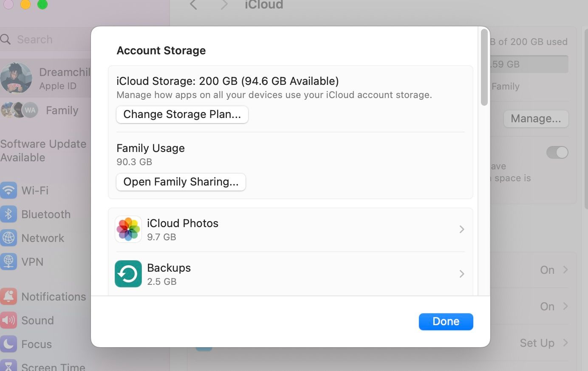Click the Bluetooth icon in the sidebar
Screen dimensions: 588x371
coord(9,214)
